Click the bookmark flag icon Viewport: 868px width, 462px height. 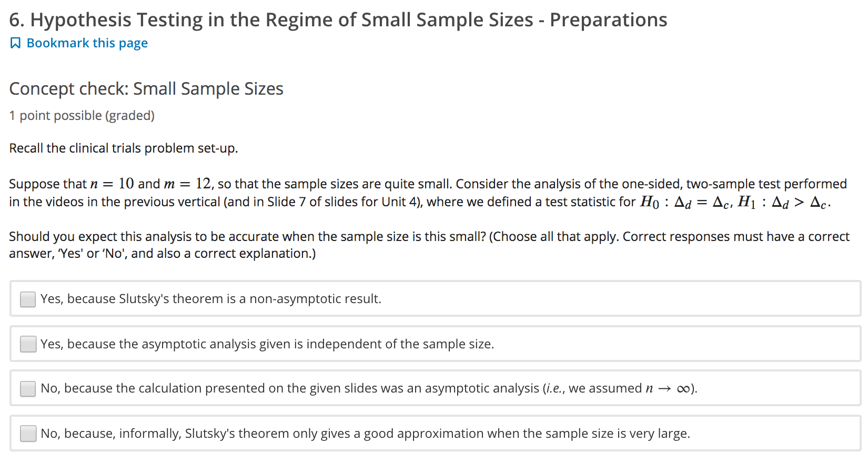tap(15, 43)
